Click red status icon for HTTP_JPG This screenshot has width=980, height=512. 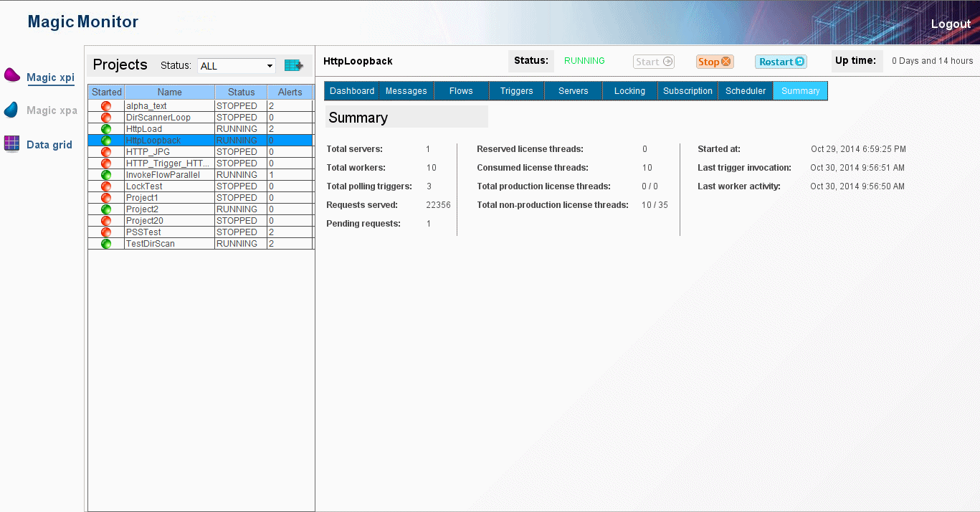tap(106, 152)
